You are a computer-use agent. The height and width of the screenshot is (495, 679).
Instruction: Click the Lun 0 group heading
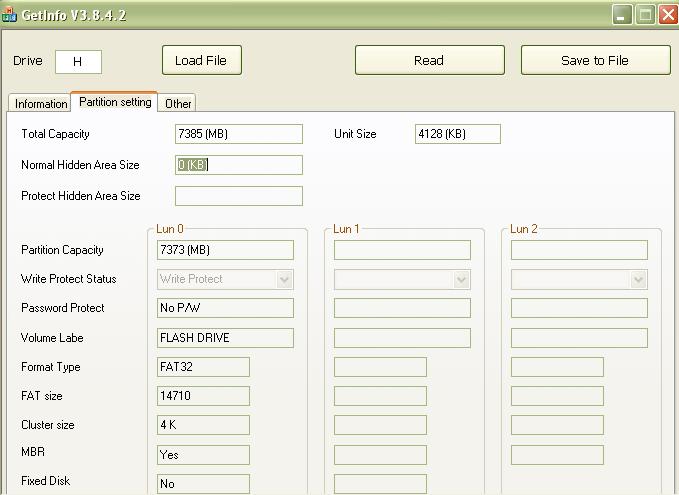pyautogui.click(x=170, y=229)
